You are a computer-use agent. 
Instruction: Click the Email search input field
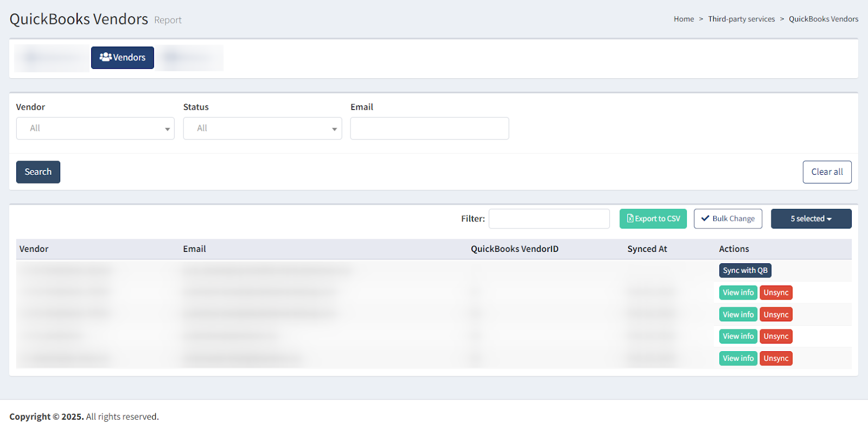click(429, 129)
